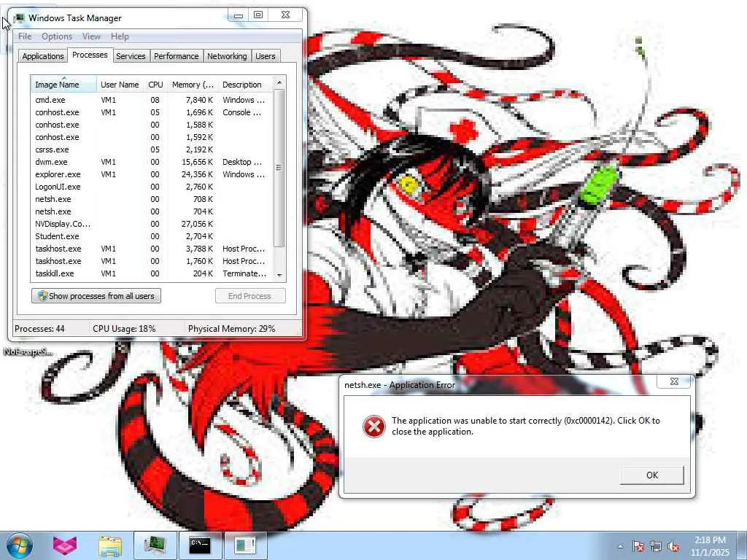Select the application error taskbar button
The width and height of the screenshot is (747, 560).
pos(245,545)
